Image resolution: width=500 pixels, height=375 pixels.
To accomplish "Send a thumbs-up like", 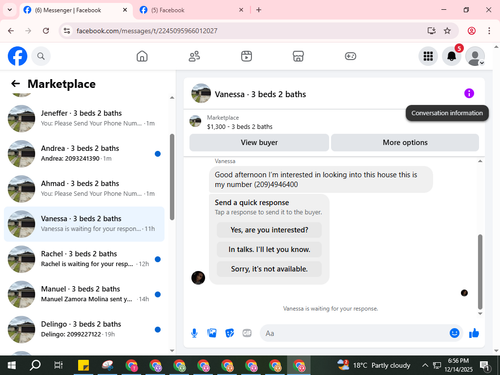I will click(x=474, y=333).
